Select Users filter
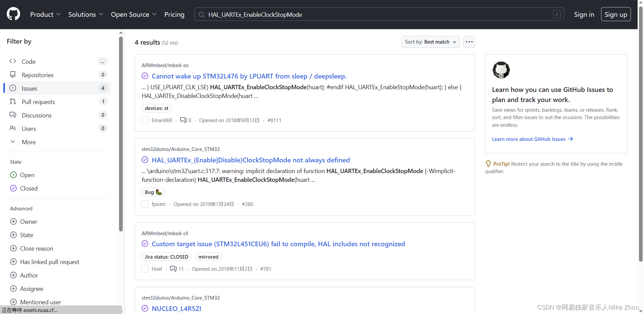The image size is (644, 314). pyautogui.click(x=59, y=128)
